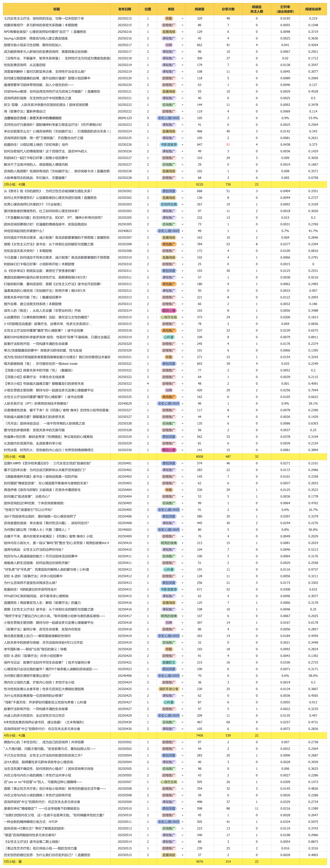Select the 调研手册分享 category tag
This screenshot has width=330, height=868.
point(169,689)
